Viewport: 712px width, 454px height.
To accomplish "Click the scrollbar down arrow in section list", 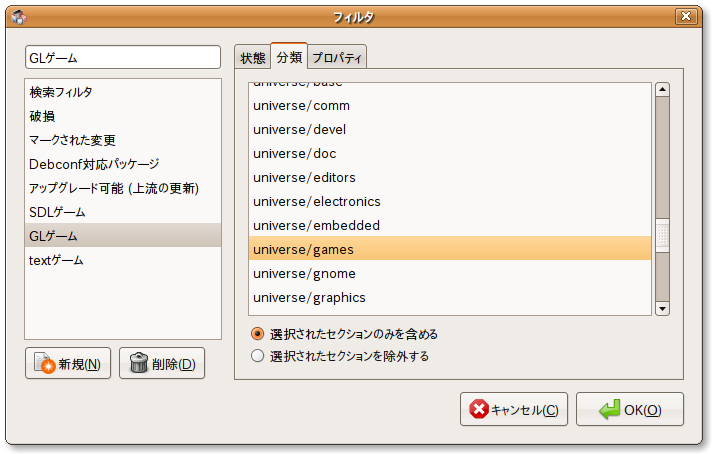I will [x=663, y=309].
